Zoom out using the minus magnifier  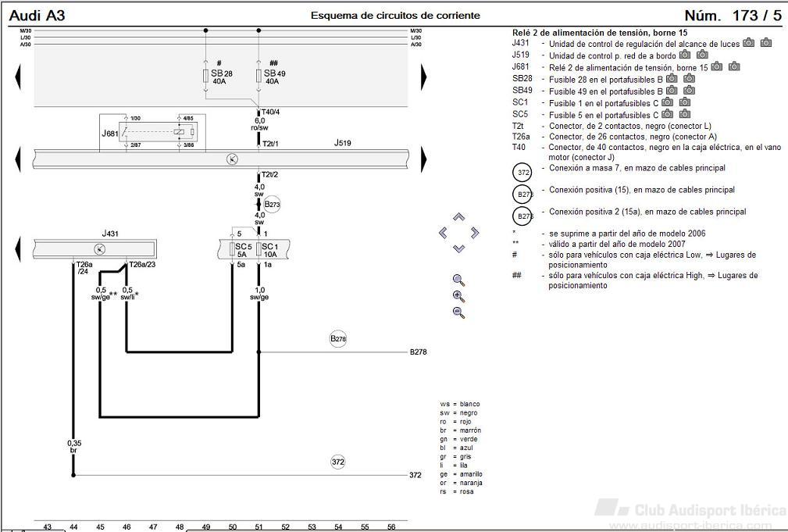click(459, 312)
